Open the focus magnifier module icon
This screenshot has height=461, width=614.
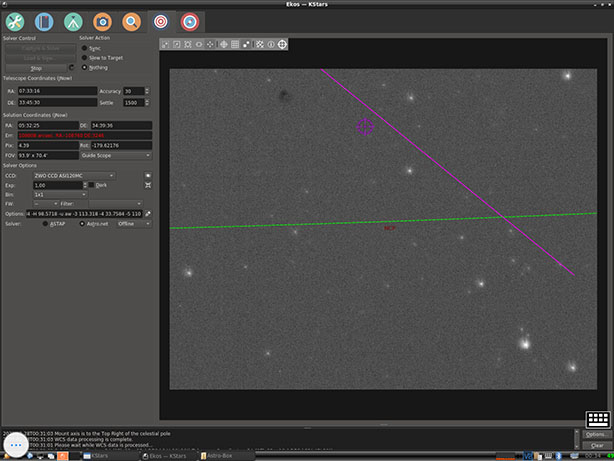[x=131, y=20]
